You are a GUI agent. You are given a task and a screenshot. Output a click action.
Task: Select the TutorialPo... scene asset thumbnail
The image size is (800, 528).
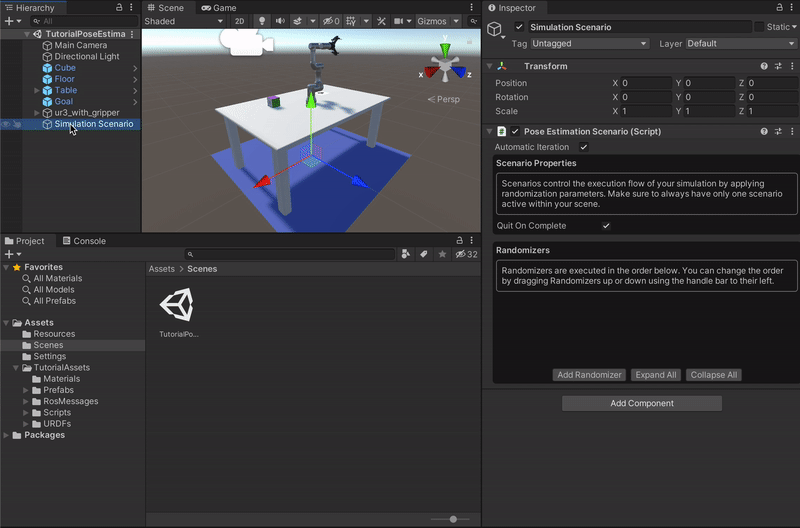[177, 305]
